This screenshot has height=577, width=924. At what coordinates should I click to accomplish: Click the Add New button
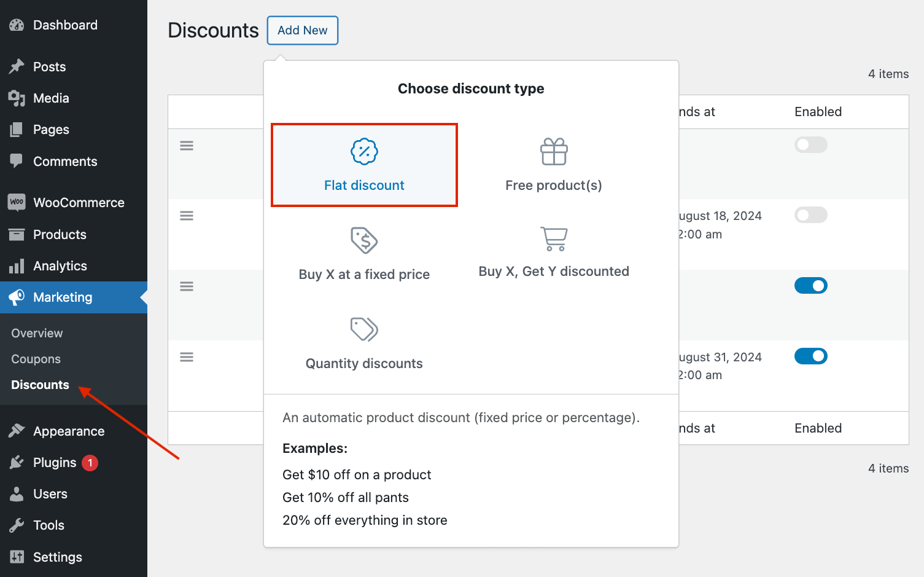tap(302, 30)
